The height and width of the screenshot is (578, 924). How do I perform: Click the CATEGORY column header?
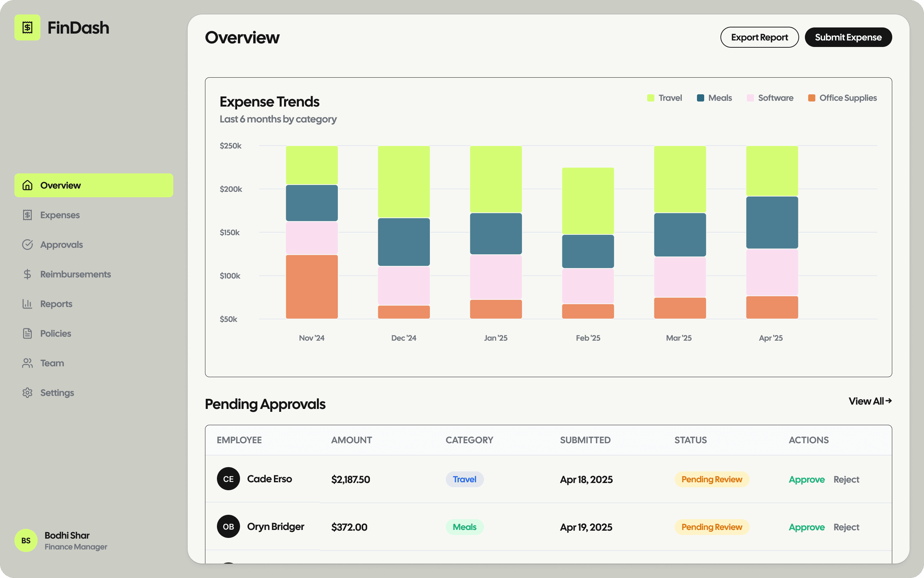(x=469, y=440)
